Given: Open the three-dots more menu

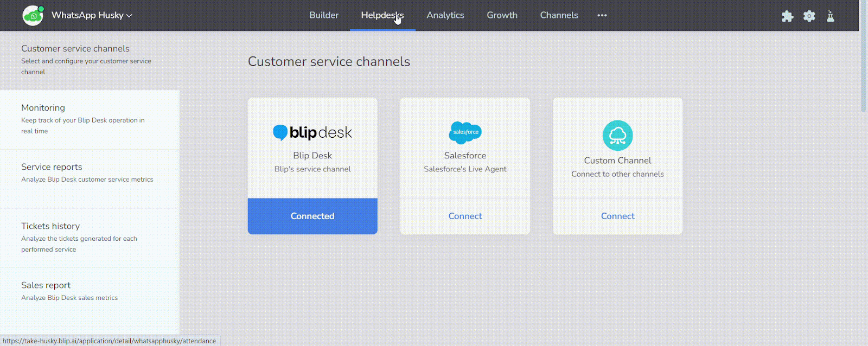Looking at the screenshot, I should 602,15.
